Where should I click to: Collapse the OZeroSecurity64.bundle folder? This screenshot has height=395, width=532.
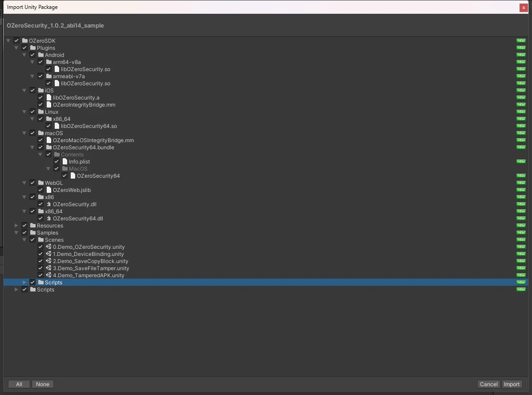click(32, 148)
